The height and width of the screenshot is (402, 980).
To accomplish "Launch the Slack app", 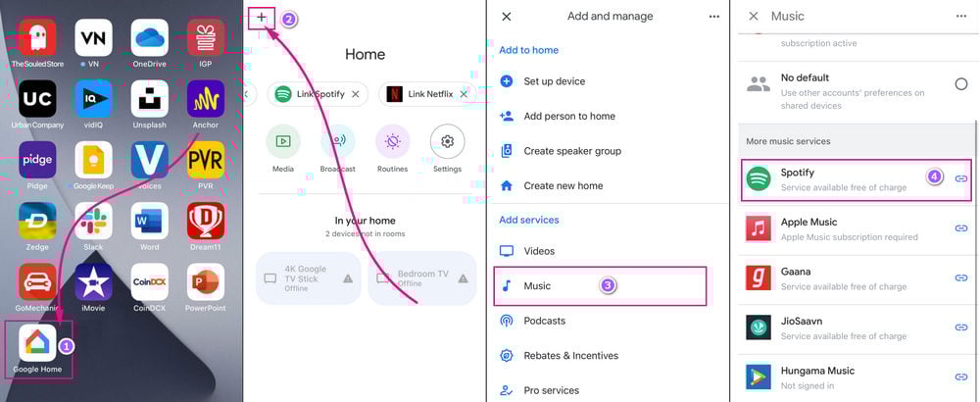I will 94,221.
